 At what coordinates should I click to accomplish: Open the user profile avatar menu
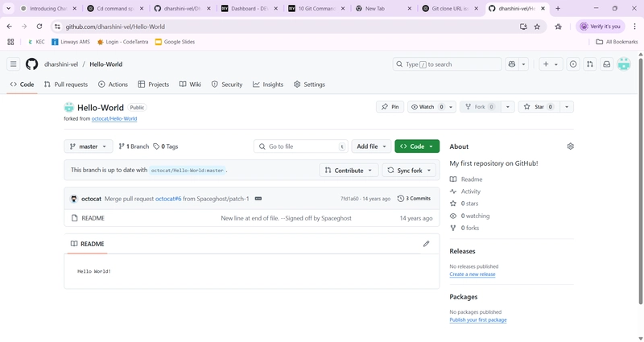pyautogui.click(x=624, y=64)
